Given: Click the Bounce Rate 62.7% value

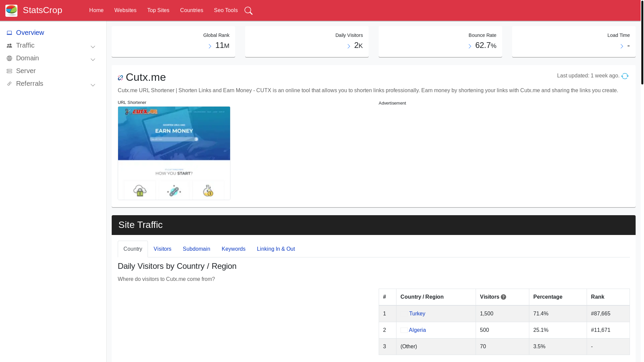Looking at the screenshot, I should (486, 45).
